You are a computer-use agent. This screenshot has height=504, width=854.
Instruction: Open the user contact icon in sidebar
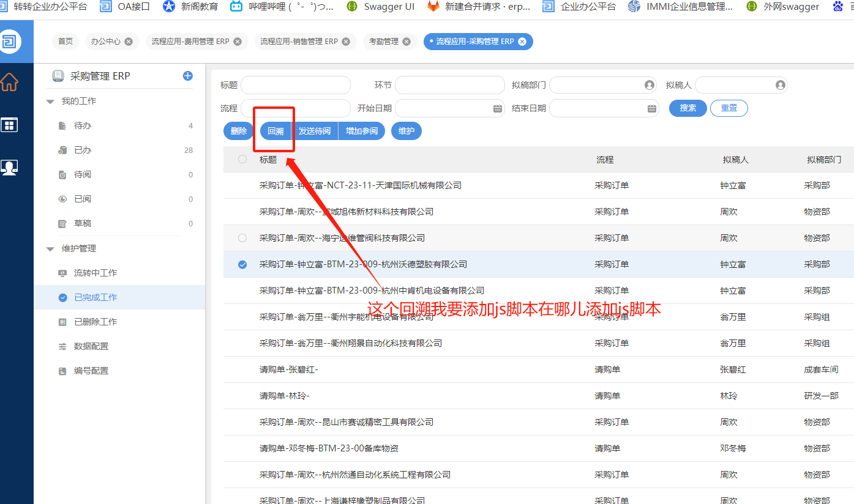point(9,168)
